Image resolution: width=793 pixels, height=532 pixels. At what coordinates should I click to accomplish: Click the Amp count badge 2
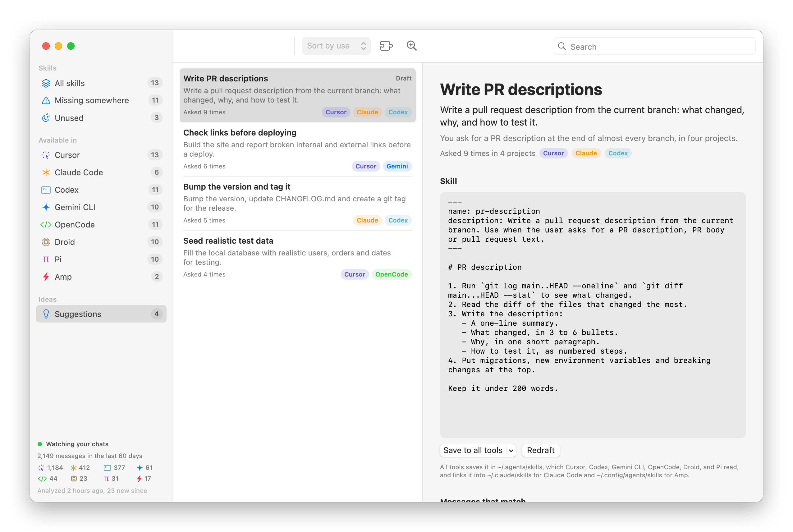tap(156, 277)
